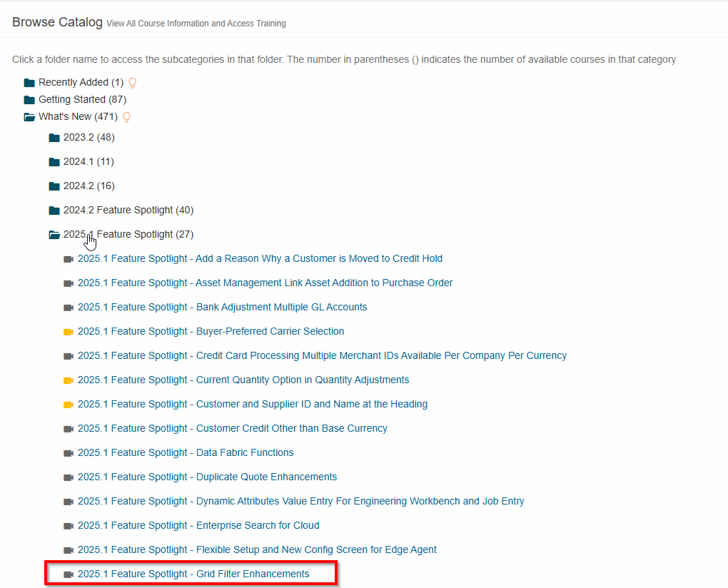Click video icon for Customer Credit Other than Base
Viewport: 728px width, 588px height.
click(69, 429)
